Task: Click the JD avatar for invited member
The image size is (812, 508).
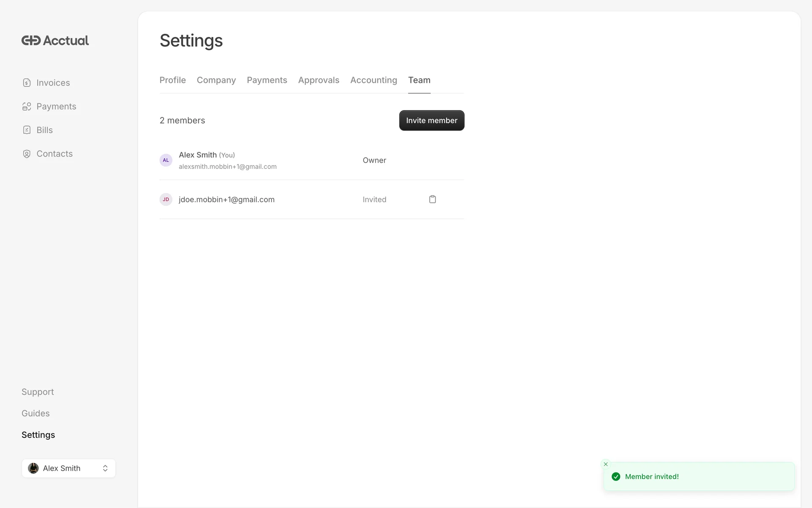Action: [166, 199]
